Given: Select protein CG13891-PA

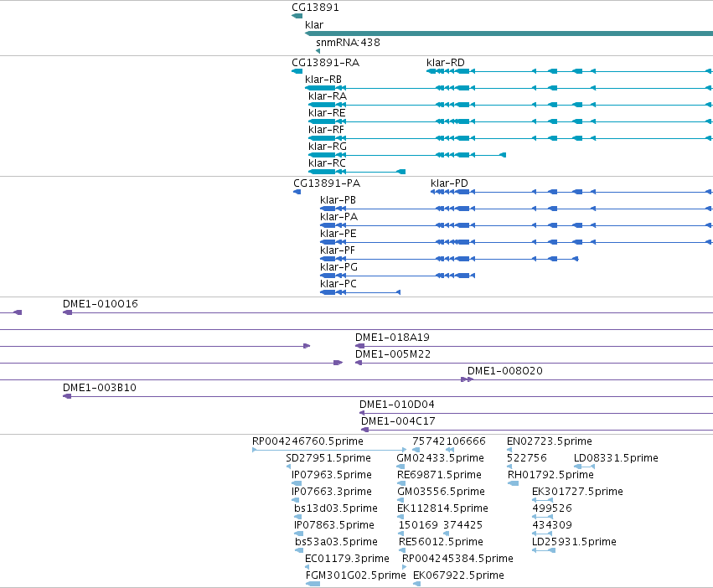Looking at the screenshot, I should (x=327, y=183).
